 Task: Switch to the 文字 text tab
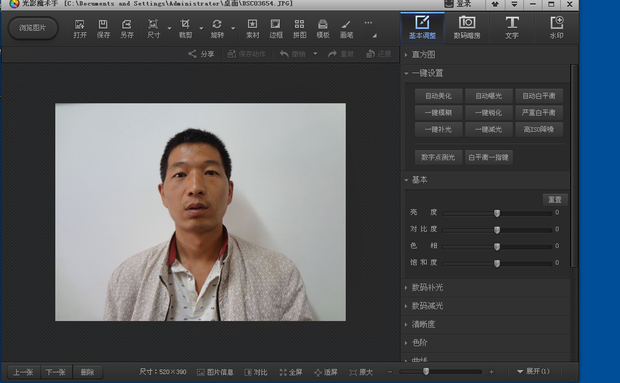click(x=512, y=27)
